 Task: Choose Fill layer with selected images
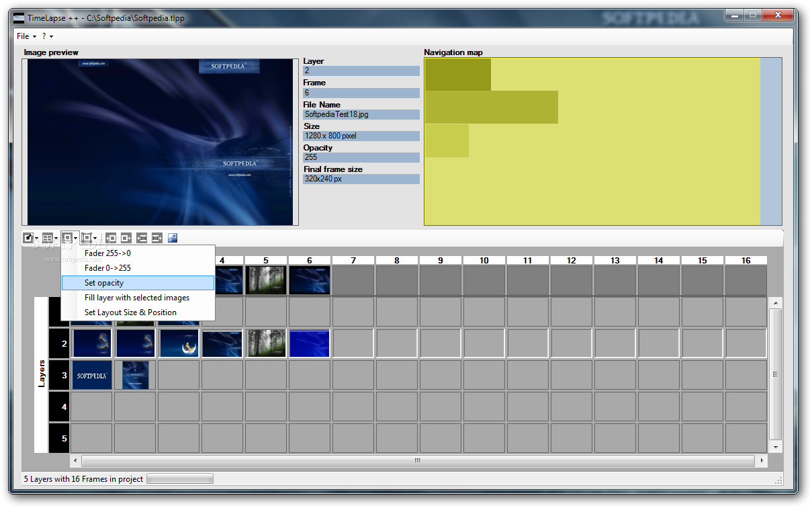[x=138, y=298]
